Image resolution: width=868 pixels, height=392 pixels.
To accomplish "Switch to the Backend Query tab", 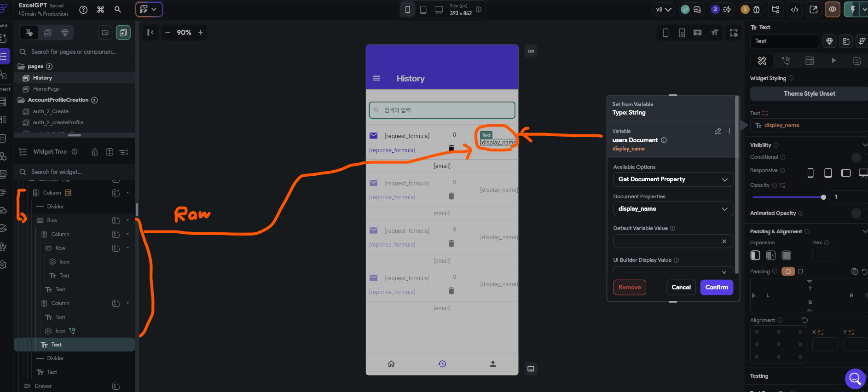I will pyautogui.click(x=810, y=61).
